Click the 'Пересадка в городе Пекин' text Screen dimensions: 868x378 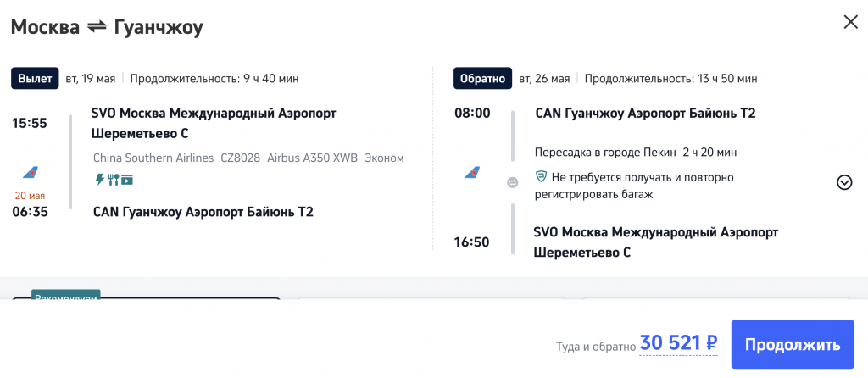click(604, 153)
